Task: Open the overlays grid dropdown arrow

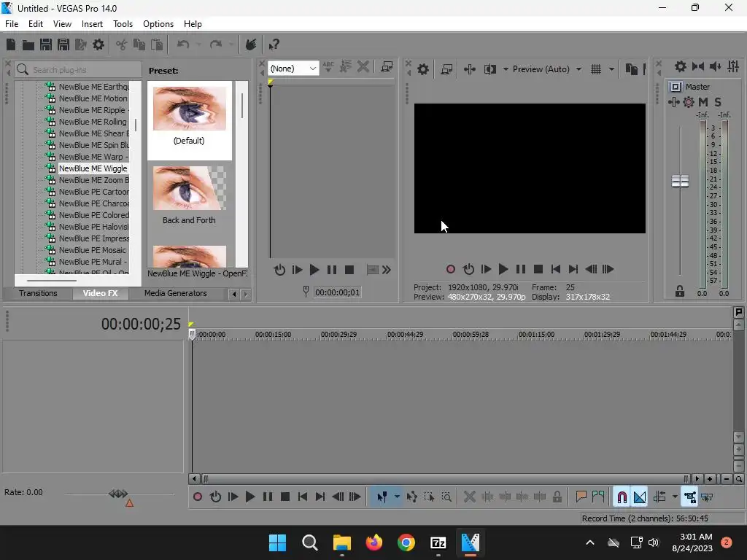Action: 612,69
